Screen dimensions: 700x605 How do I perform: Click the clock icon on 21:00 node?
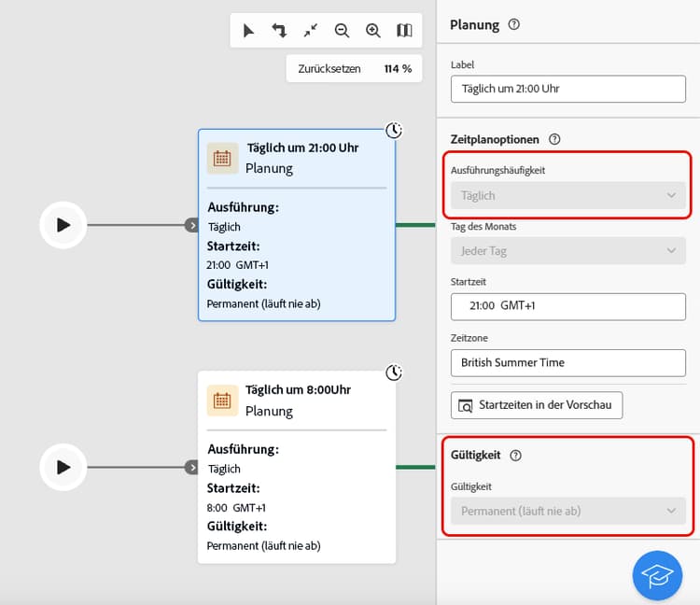(394, 131)
